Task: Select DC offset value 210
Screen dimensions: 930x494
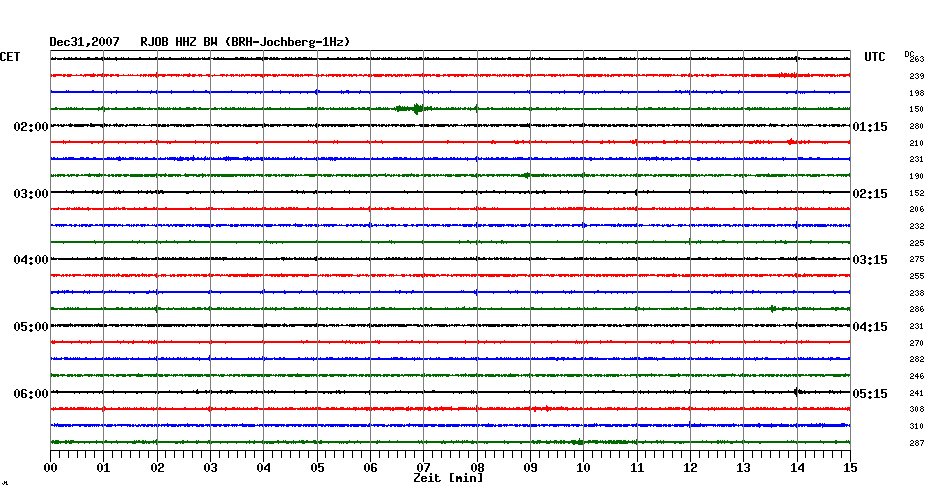Action: (917, 143)
